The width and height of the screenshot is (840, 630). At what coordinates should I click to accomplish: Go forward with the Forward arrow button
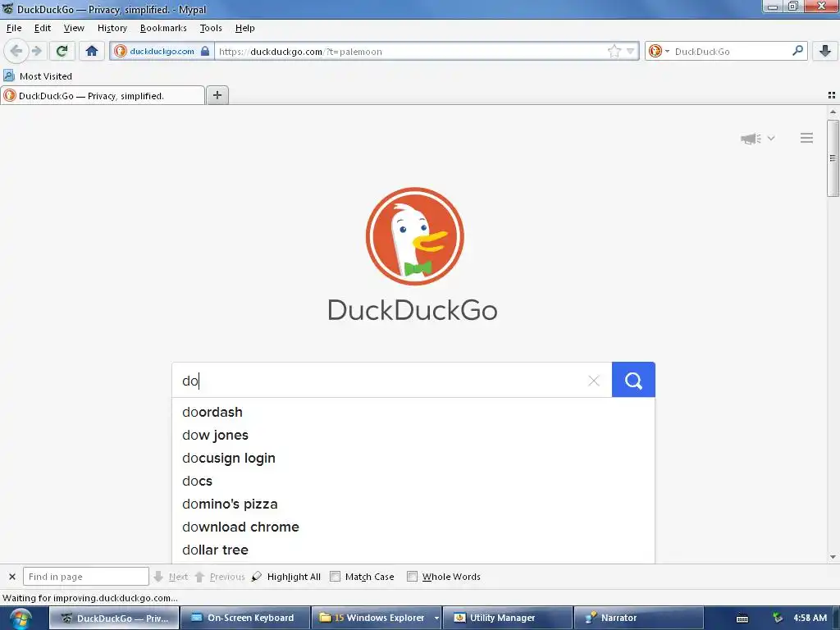pos(36,52)
